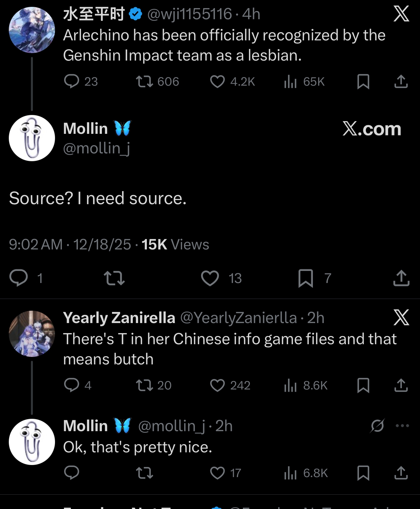The width and height of the screenshot is (420, 509).
Task: Share the "Ok, that's pretty nice." reply
Action: [x=401, y=473]
